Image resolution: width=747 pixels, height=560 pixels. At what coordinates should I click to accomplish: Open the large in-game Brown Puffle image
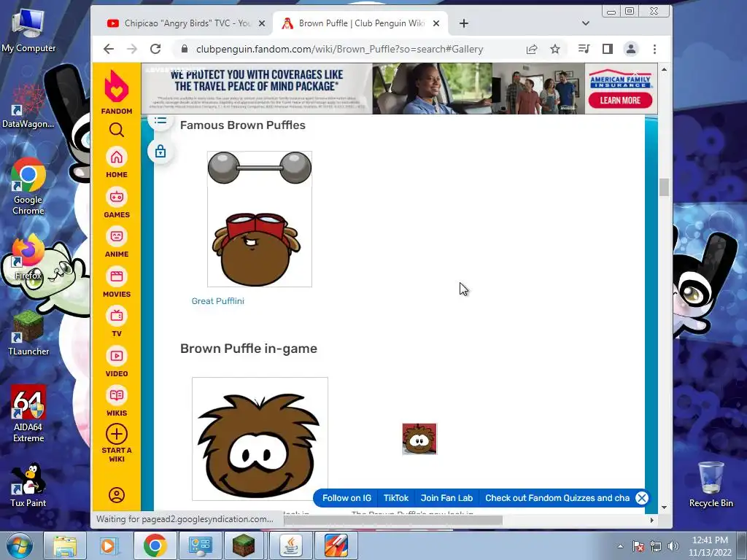click(x=260, y=439)
